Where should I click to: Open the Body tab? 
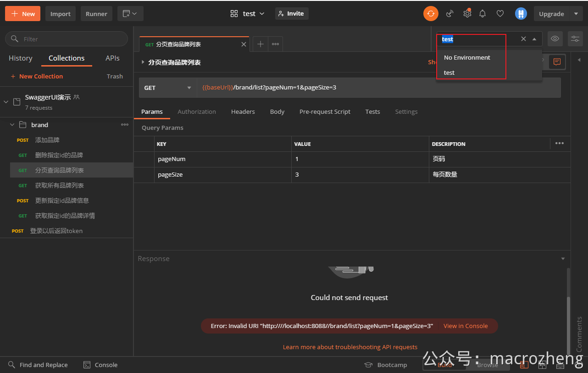(277, 111)
